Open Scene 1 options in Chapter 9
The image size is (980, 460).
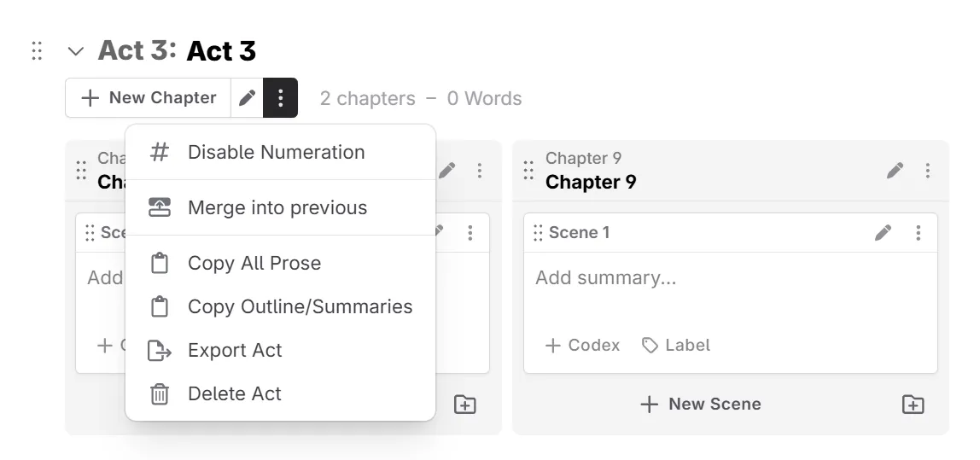(919, 232)
